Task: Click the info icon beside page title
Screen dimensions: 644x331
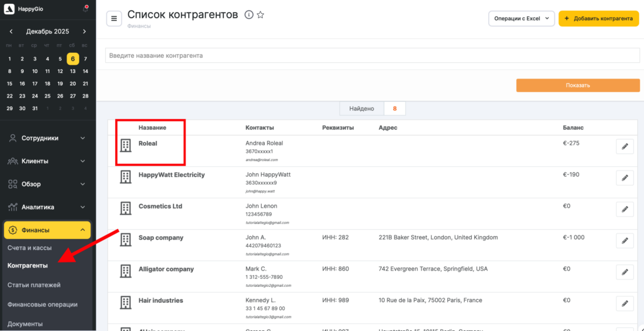Action: click(248, 15)
